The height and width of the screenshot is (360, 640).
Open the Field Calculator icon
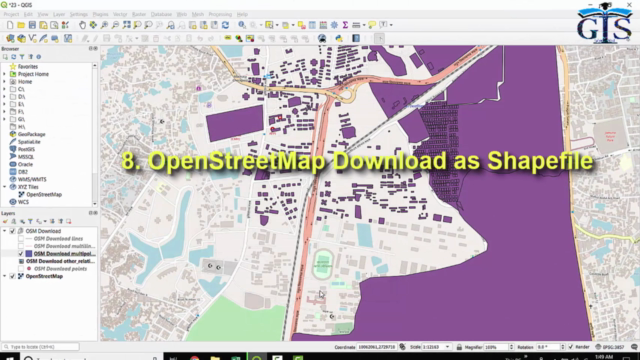coord(323,25)
